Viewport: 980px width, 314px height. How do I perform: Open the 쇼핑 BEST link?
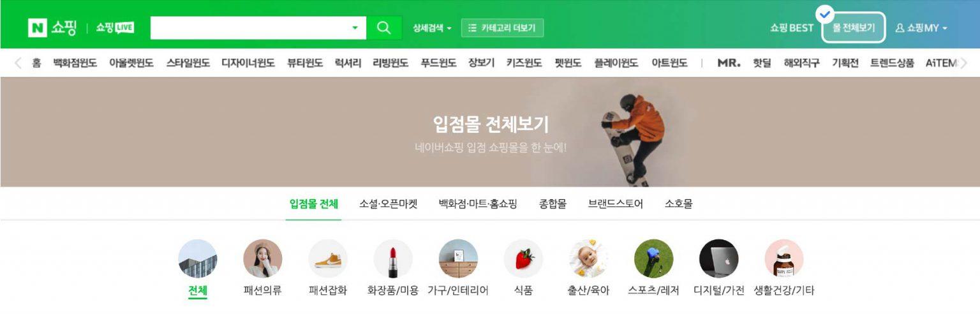click(792, 28)
